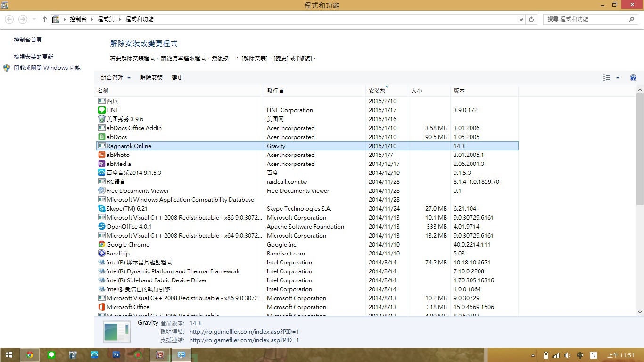The image size is (644, 362).
Task: Open Chrome from the taskbar
Action: coord(30,355)
